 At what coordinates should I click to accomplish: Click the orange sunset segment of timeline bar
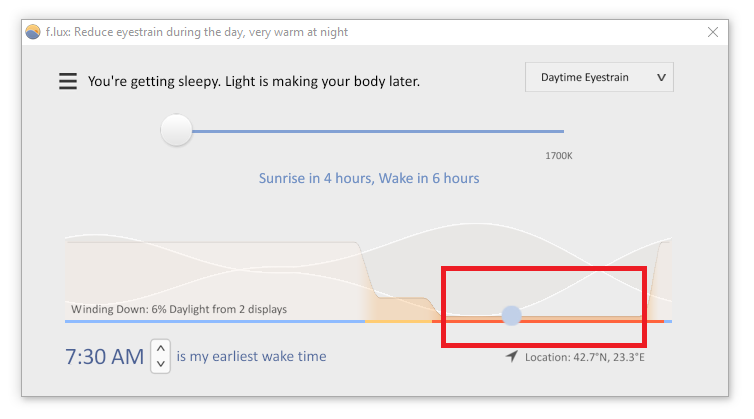pyautogui.click(x=398, y=321)
